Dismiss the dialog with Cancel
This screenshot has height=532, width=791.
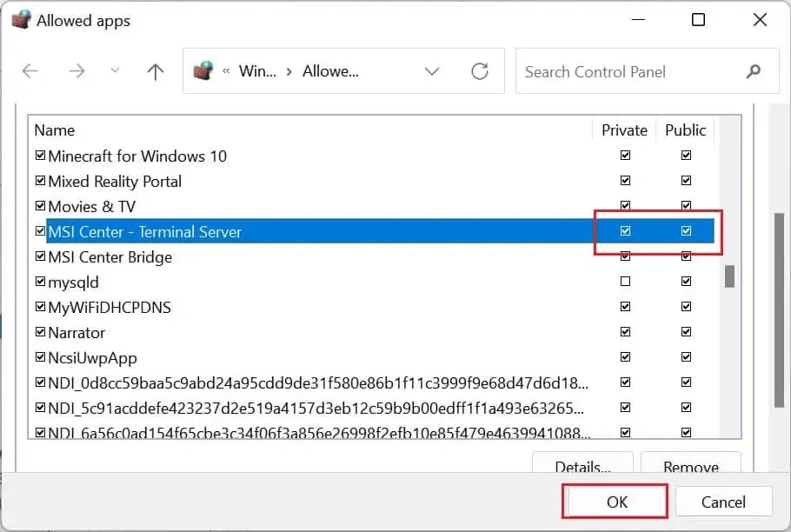[x=724, y=501]
